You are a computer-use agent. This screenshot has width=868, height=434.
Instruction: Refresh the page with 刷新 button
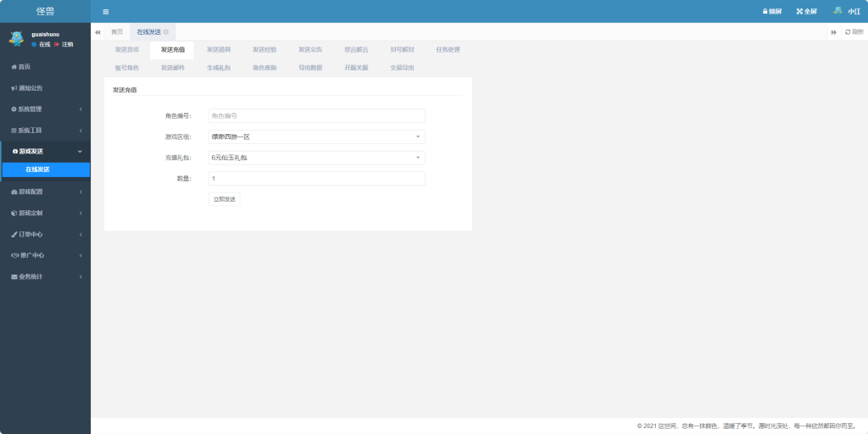pyautogui.click(x=854, y=32)
